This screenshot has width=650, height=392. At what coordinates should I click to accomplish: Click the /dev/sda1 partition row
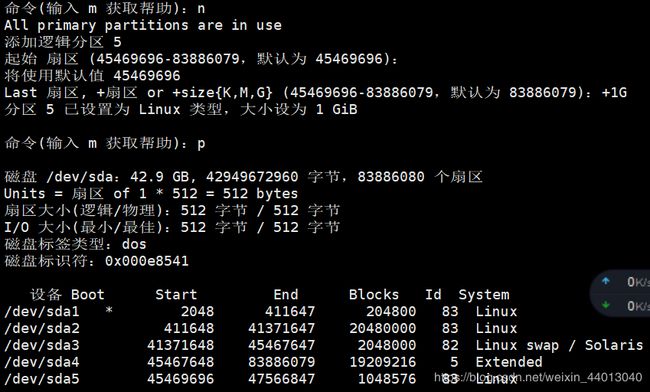click(261, 312)
